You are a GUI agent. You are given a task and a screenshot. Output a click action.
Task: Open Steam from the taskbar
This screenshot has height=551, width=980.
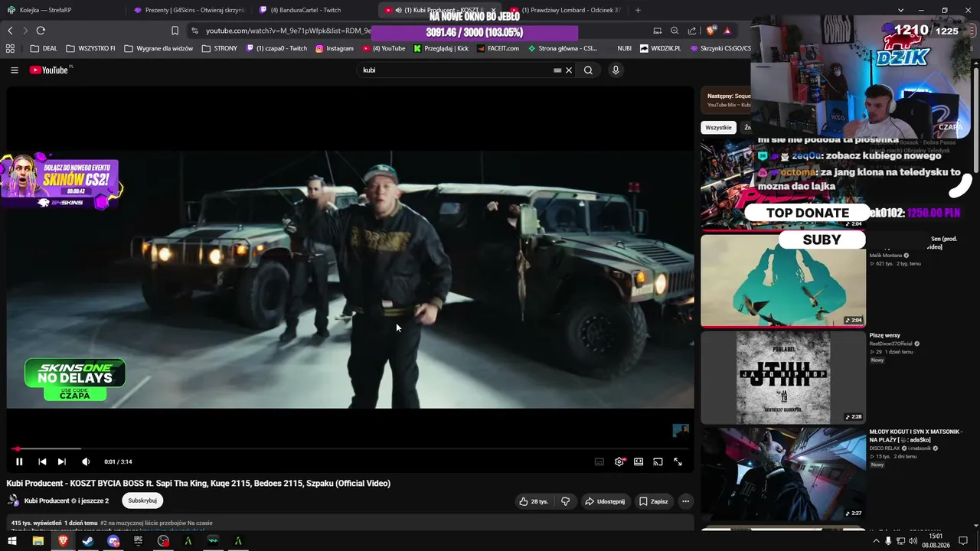[x=88, y=541]
